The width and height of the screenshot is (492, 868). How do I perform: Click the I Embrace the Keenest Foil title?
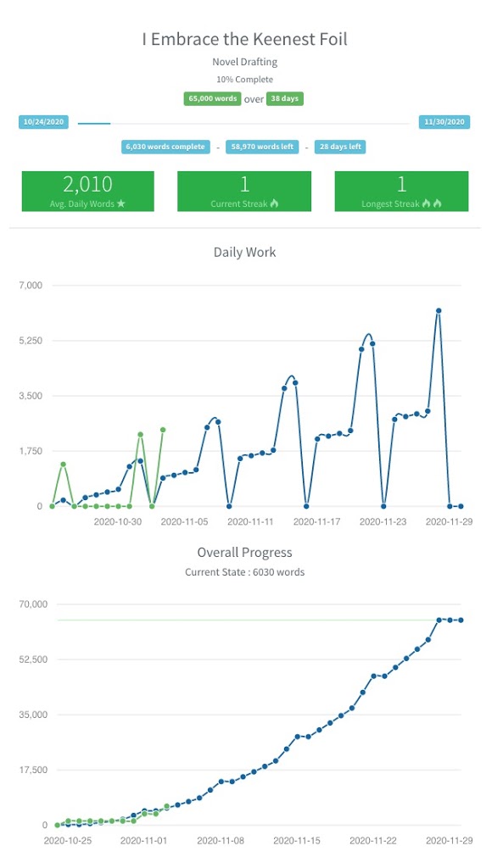coord(244,40)
